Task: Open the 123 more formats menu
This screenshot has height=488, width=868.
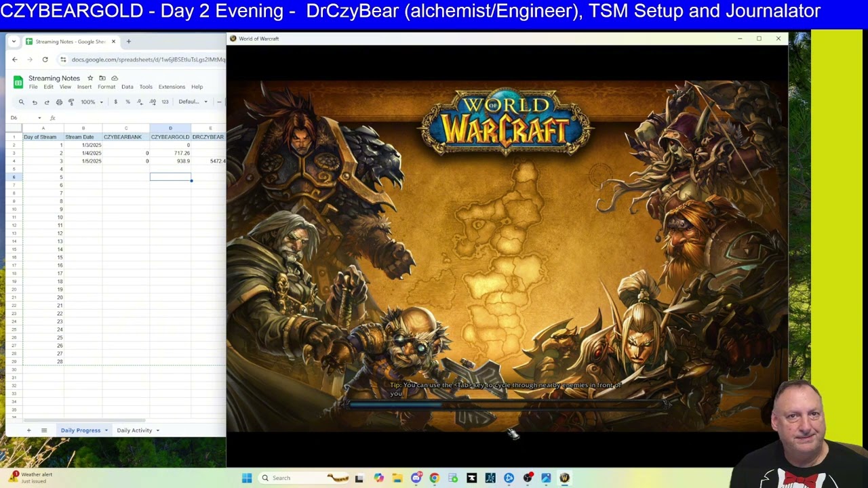Action: pyautogui.click(x=165, y=102)
